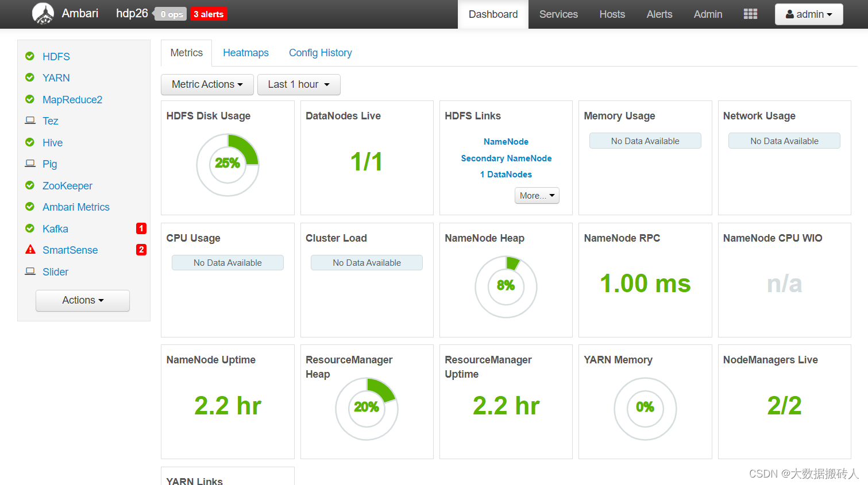
Task: Click the YARN Memory 0% gauge
Action: [645, 409]
